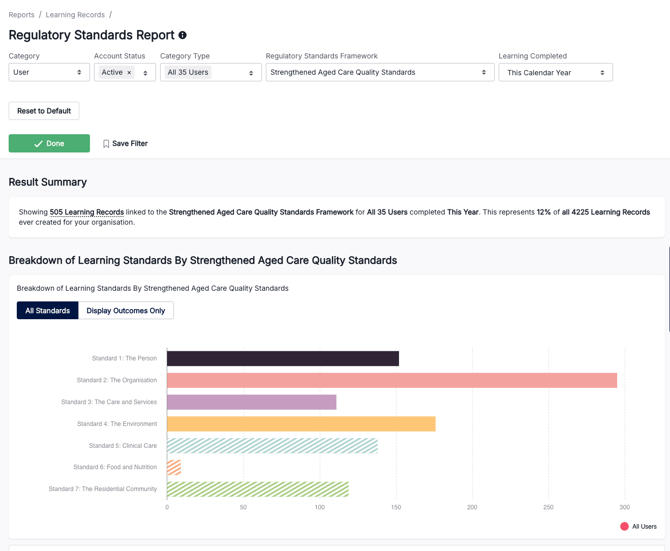Click the green Done button
Screen dimensions: 670x551
tap(49, 144)
